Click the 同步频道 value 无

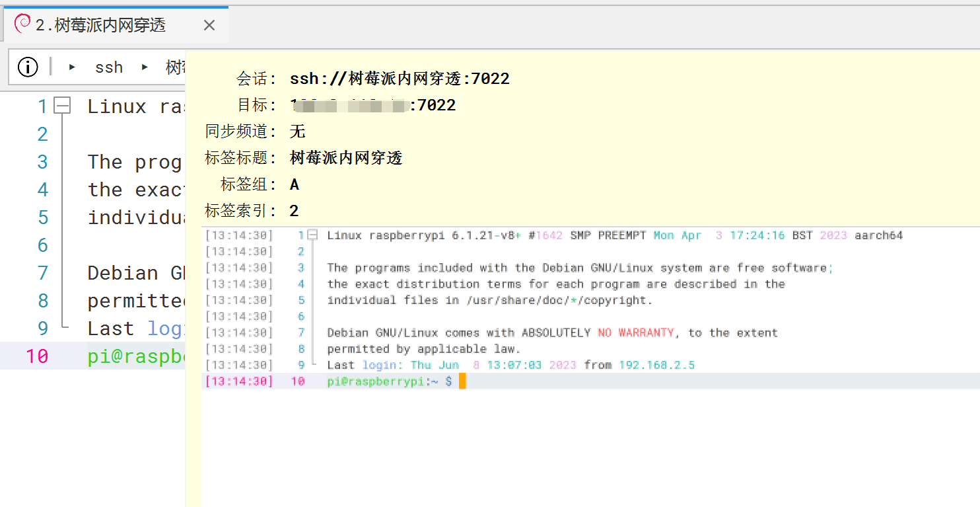coord(297,132)
